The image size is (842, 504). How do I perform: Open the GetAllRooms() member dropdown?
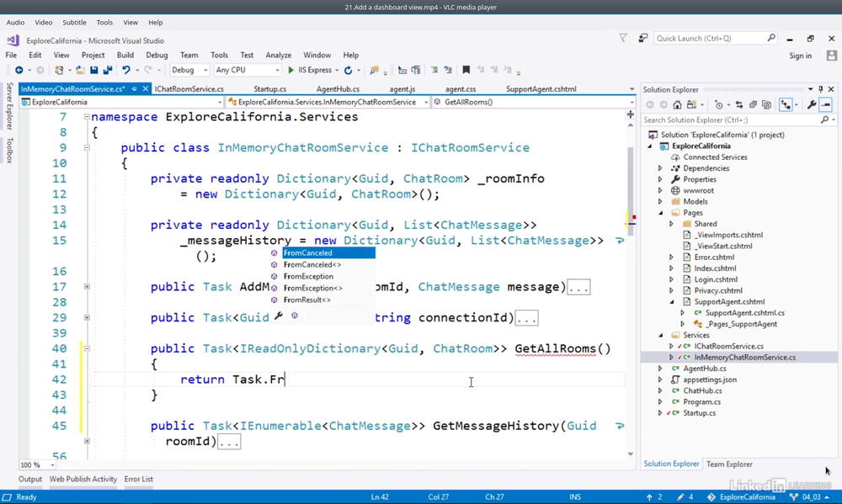coord(631,102)
